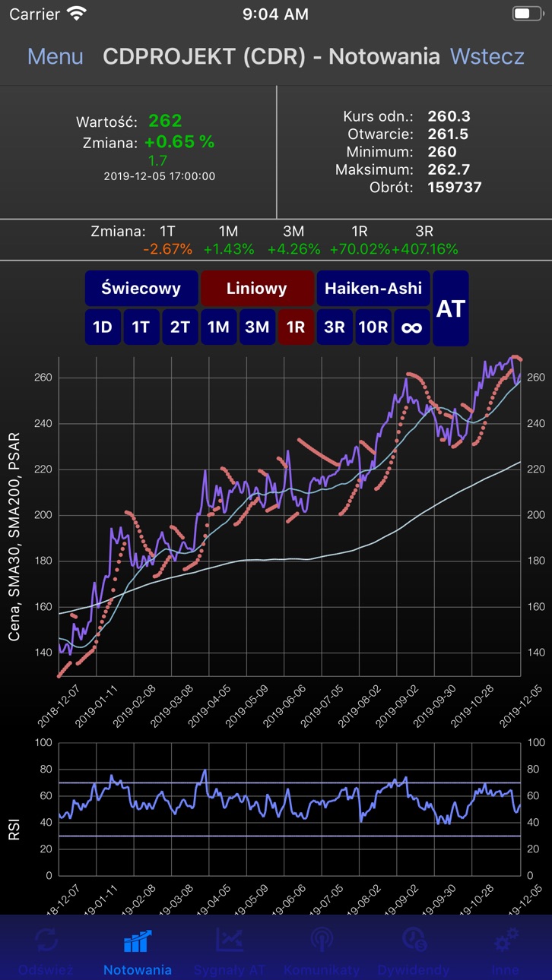This screenshot has height=980, width=552.
Task: Tap the timestamp 2019-12-05 17:00:00
Action: (160, 176)
